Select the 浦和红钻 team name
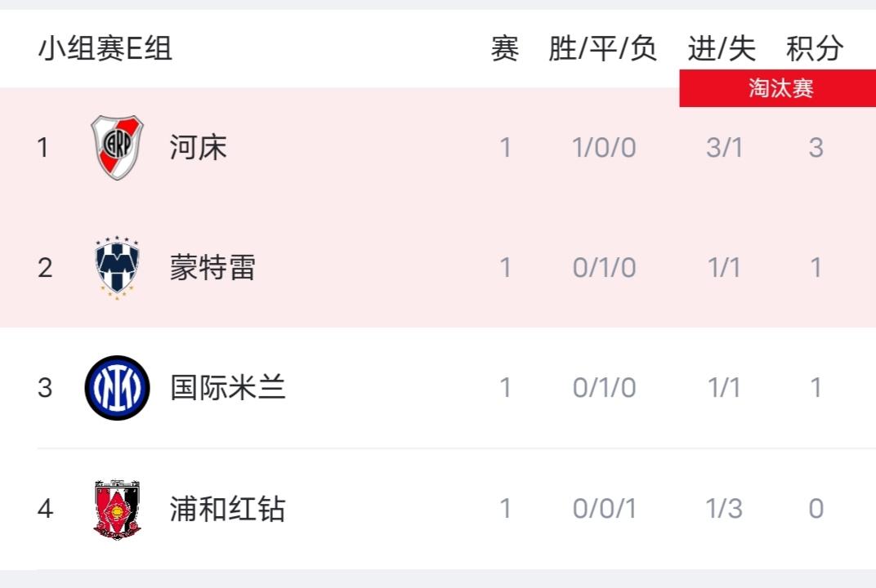Viewport: 876px width, 588px height. pyautogui.click(x=228, y=509)
